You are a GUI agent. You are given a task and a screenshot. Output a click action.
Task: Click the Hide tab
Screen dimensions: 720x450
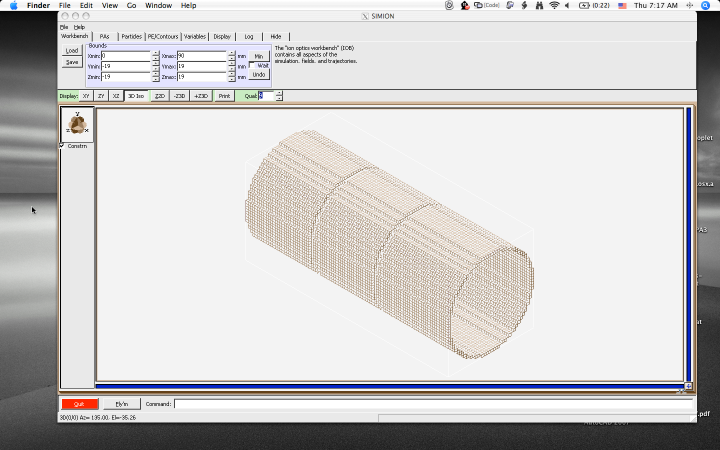coord(276,36)
